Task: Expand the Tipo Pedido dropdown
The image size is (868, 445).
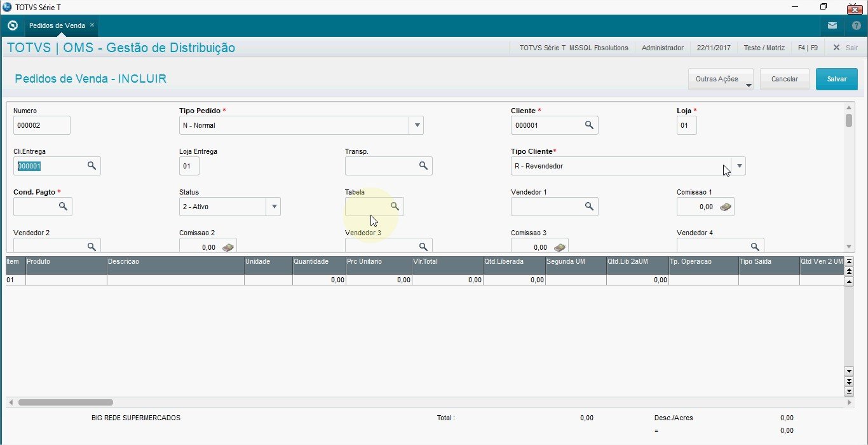Action: 416,125
